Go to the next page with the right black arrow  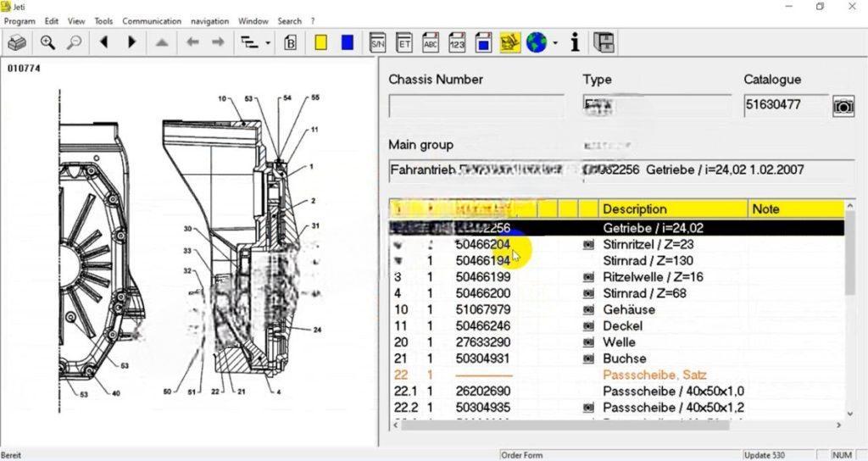click(131, 42)
